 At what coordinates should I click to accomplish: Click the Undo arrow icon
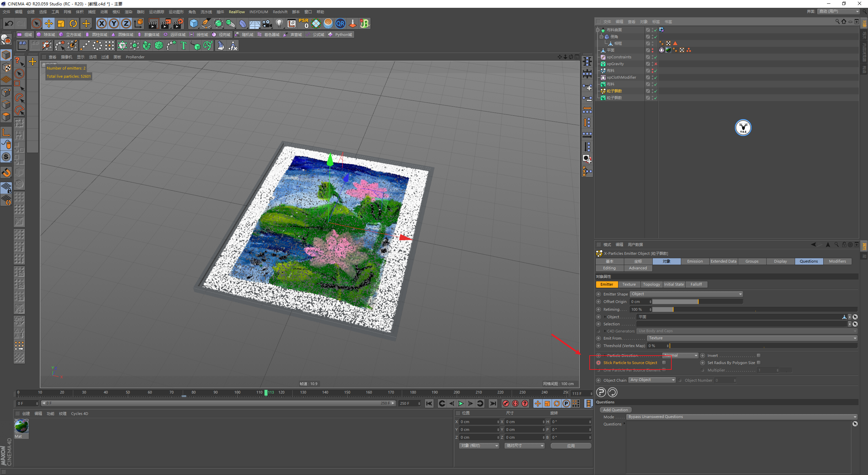9,23
